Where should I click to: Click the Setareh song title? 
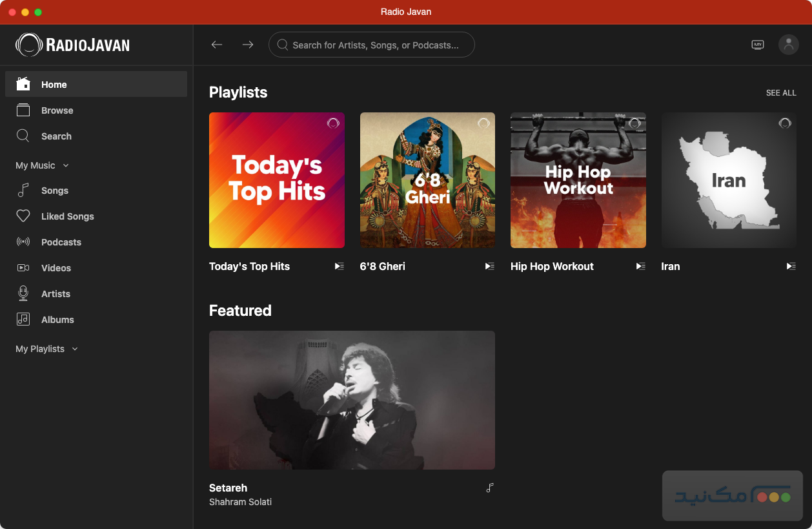228,488
